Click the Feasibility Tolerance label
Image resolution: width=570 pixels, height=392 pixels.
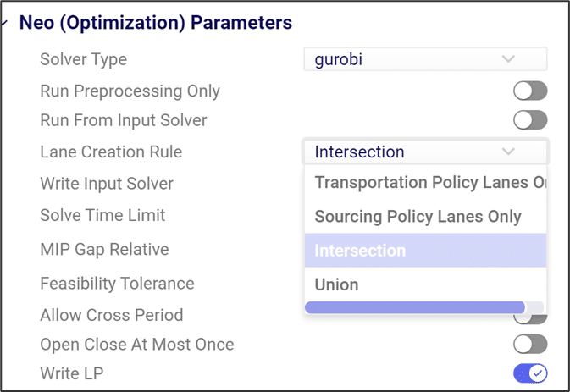[x=117, y=284]
